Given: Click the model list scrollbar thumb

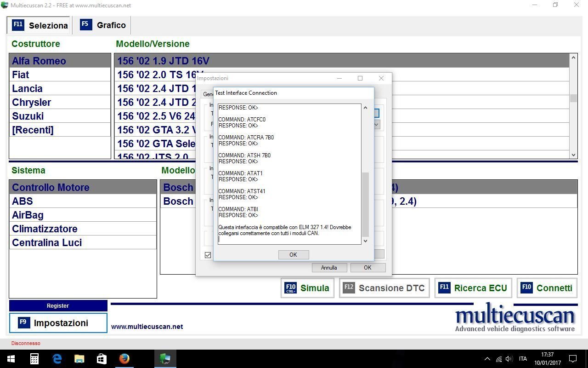Looking at the screenshot, I should coord(573,98).
